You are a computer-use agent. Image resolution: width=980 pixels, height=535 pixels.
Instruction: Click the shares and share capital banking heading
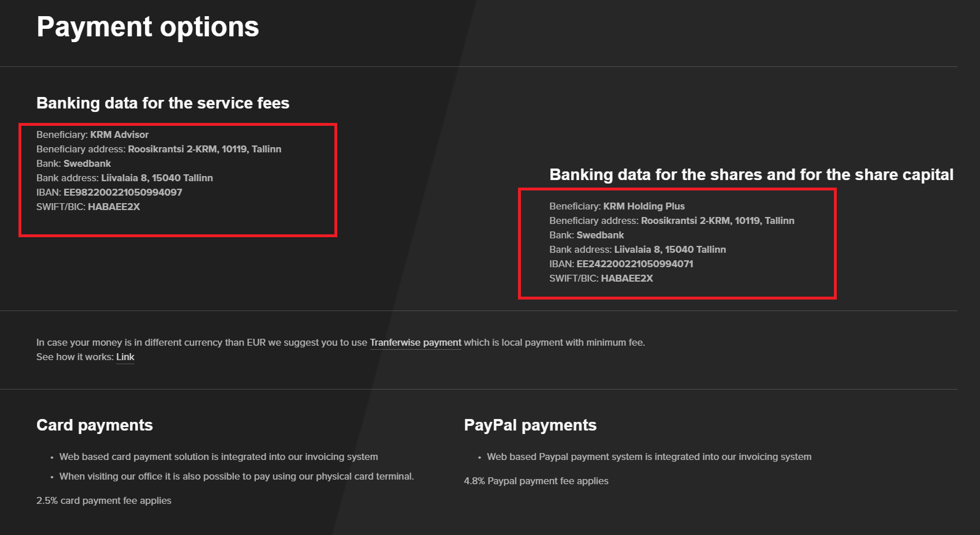[751, 175]
